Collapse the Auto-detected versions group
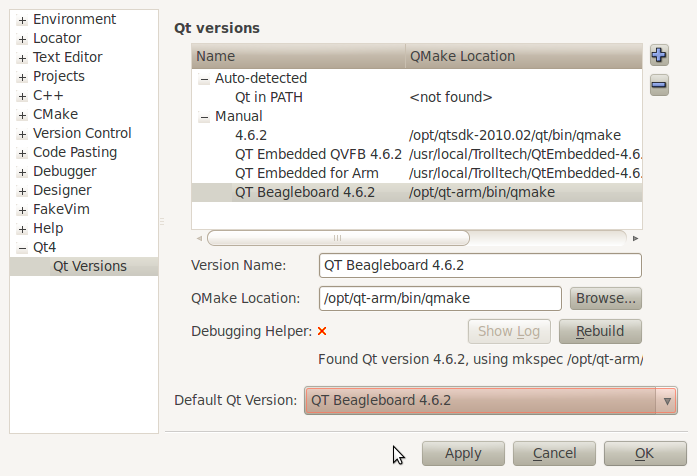Image resolution: width=697 pixels, height=476 pixels. (x=205, y=79)
